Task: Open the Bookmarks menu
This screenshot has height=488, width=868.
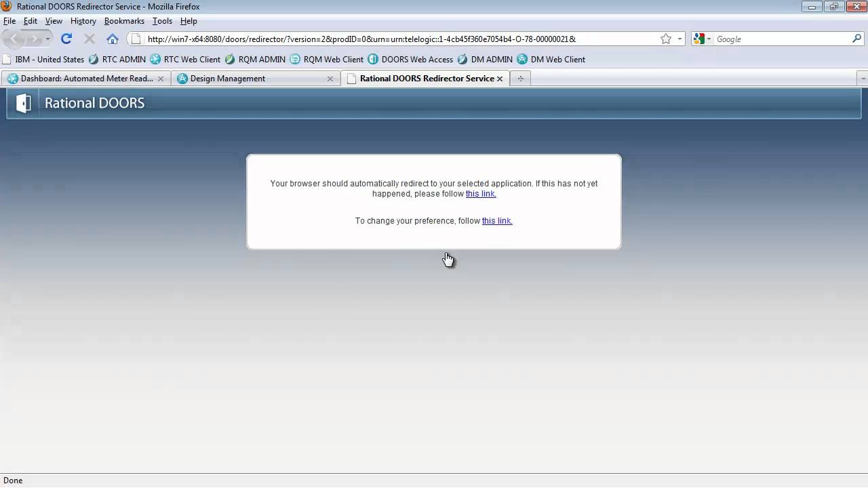Action: point(124,21)
